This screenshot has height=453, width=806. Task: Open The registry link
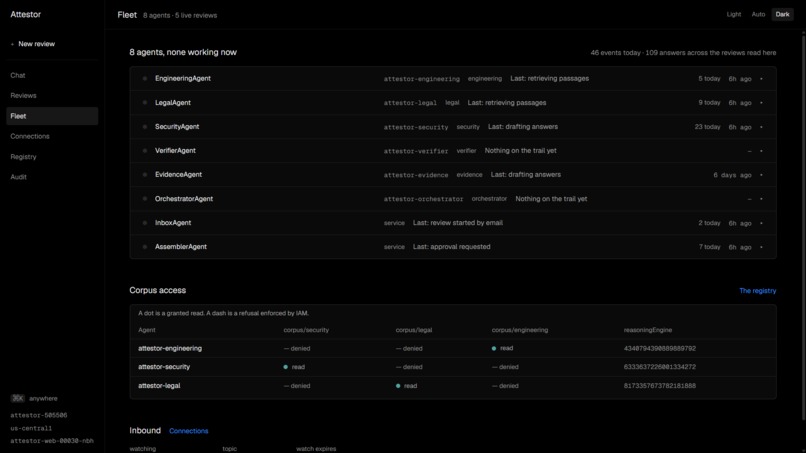click(x=757, y=291)
